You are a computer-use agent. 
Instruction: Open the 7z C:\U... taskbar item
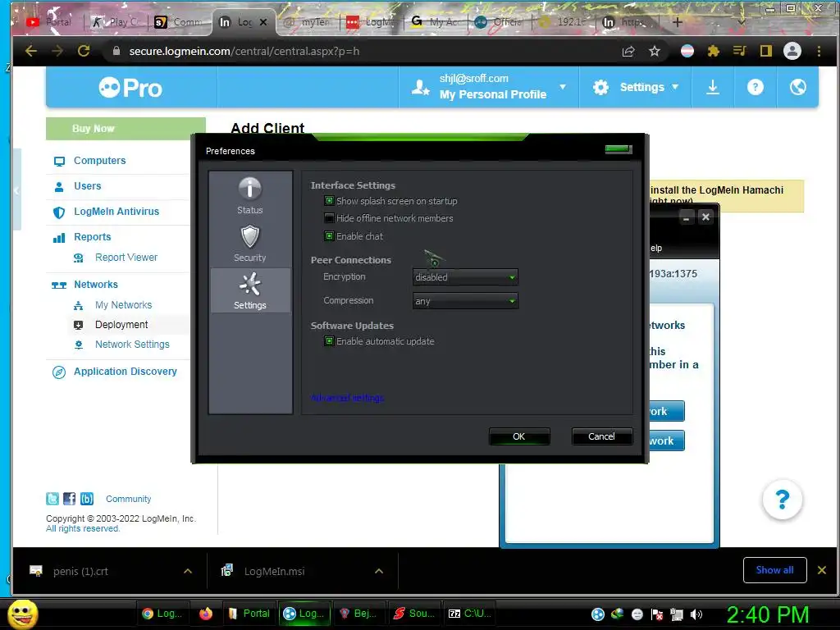click(469, 614)
